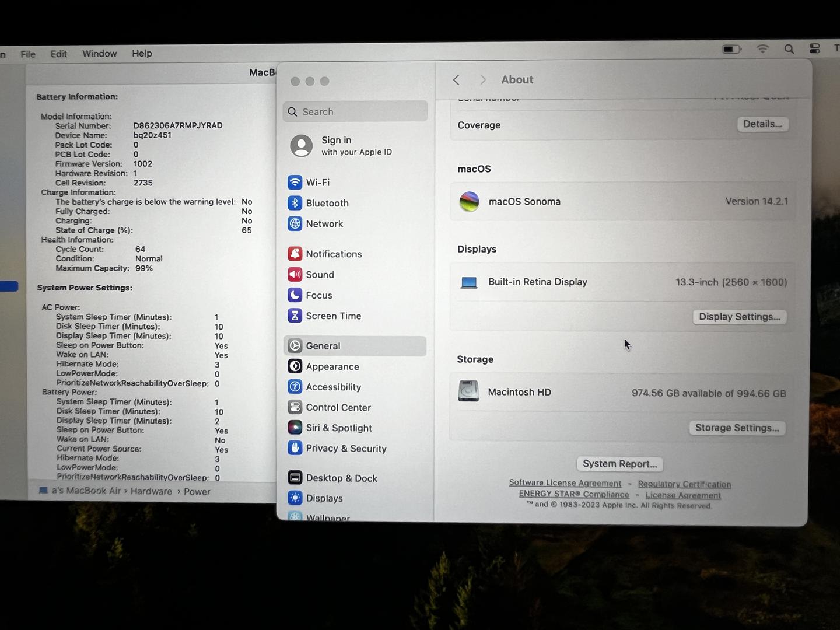Open System Report
The width and height of the screenshot is (840, 630).
tap(619, 464)
